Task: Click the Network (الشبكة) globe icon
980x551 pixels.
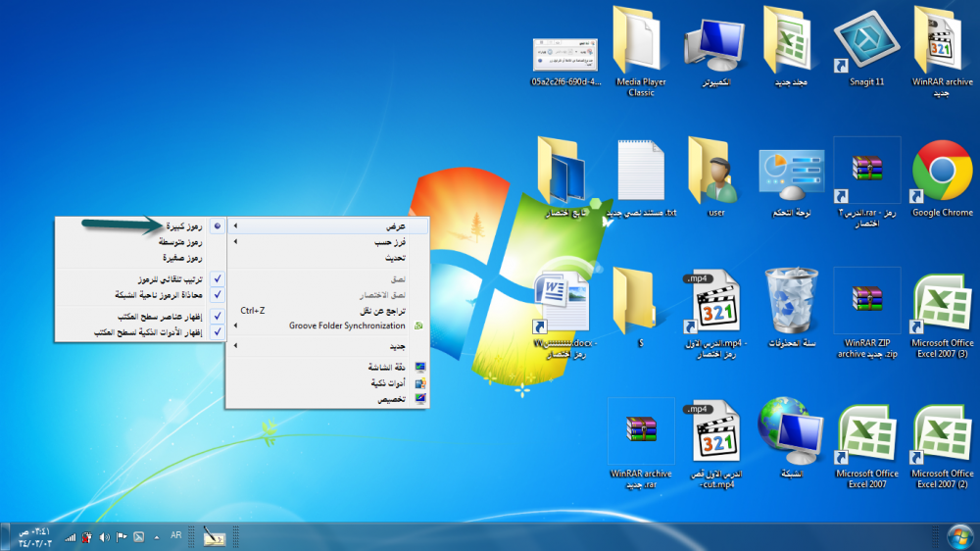Action: point(791,432)
